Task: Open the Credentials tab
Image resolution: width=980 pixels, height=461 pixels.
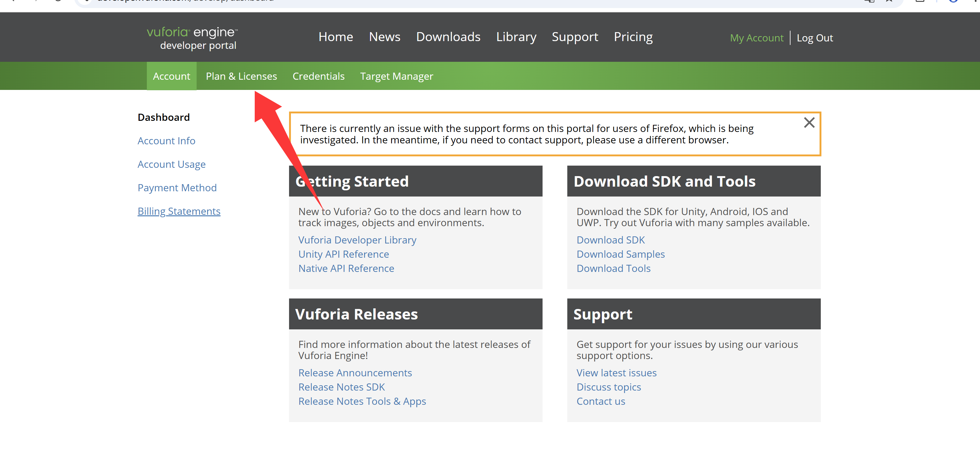Action: 318,76
